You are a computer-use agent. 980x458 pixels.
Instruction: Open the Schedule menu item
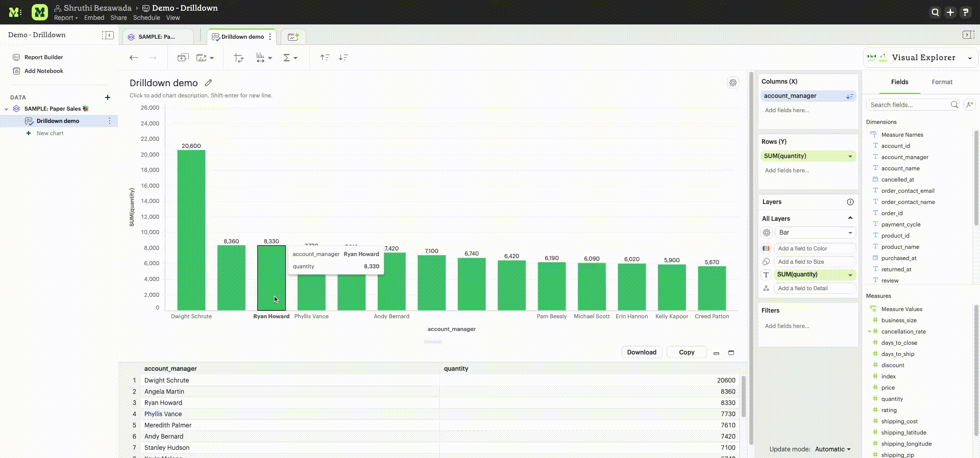click(146, 18)
